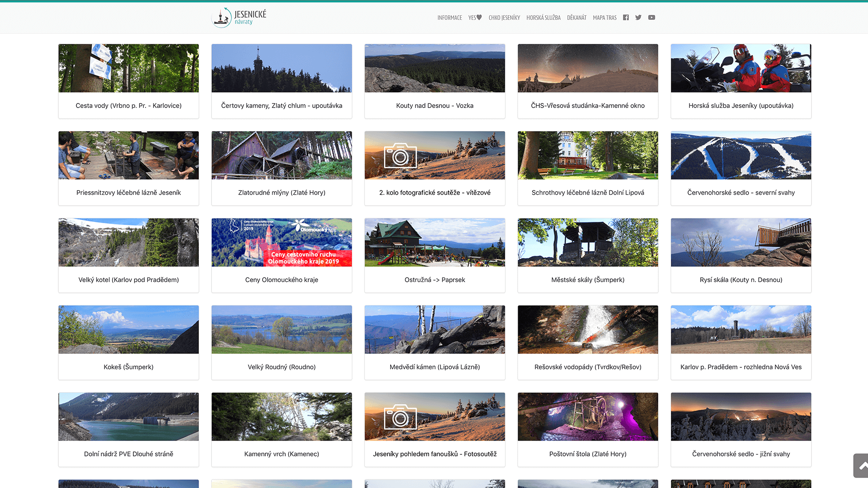The width and height of the screenshot is (868, 488).
Task: Open the DĚKANÁT navigation link
Action: 576,18
